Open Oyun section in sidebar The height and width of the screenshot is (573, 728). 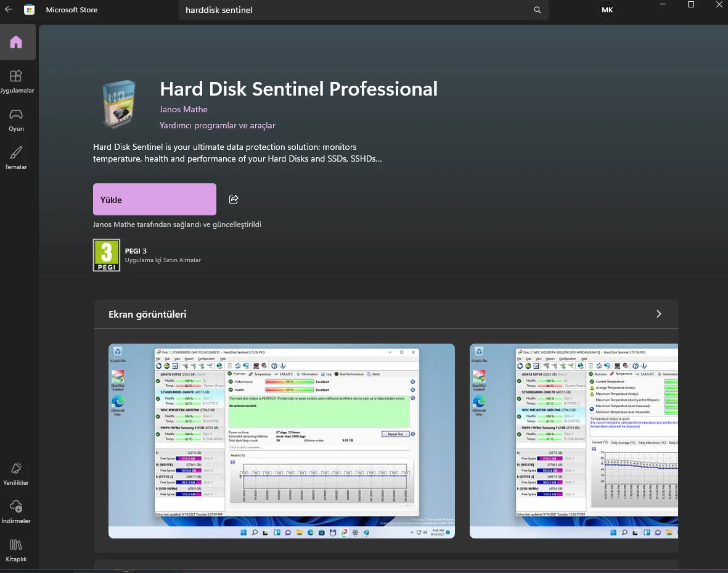(16, 120)
